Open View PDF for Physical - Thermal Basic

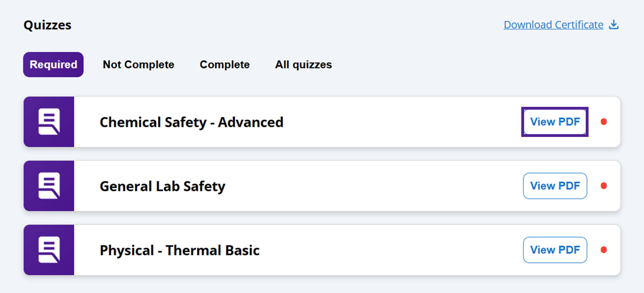(555, 250)
